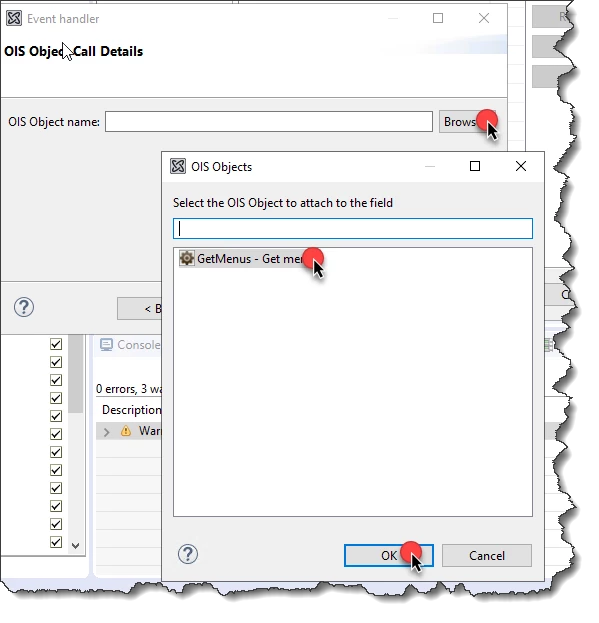Screen dimensions: 599x623
Task: Open help in the OIS Objects dialog
Action: (x=188, y=554)
